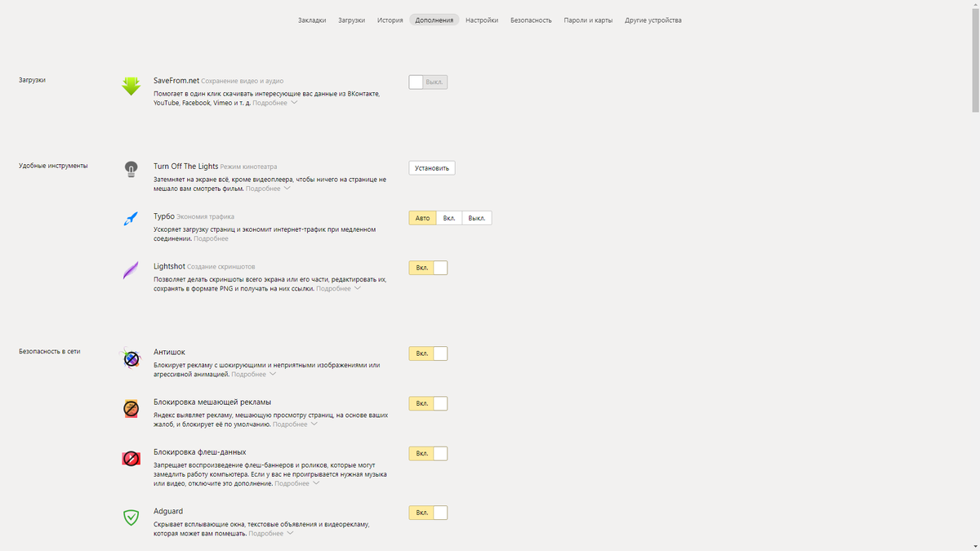The image size is (980, 551).
Task: Expand Подробнее for Блокировка мешающей рекламы
Action: pos(295,424)
